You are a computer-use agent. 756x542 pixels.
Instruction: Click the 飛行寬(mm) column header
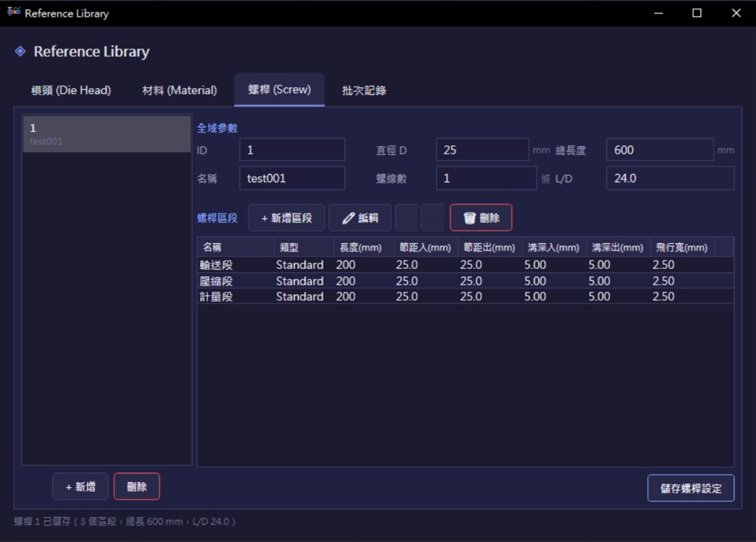pos(682,247)
